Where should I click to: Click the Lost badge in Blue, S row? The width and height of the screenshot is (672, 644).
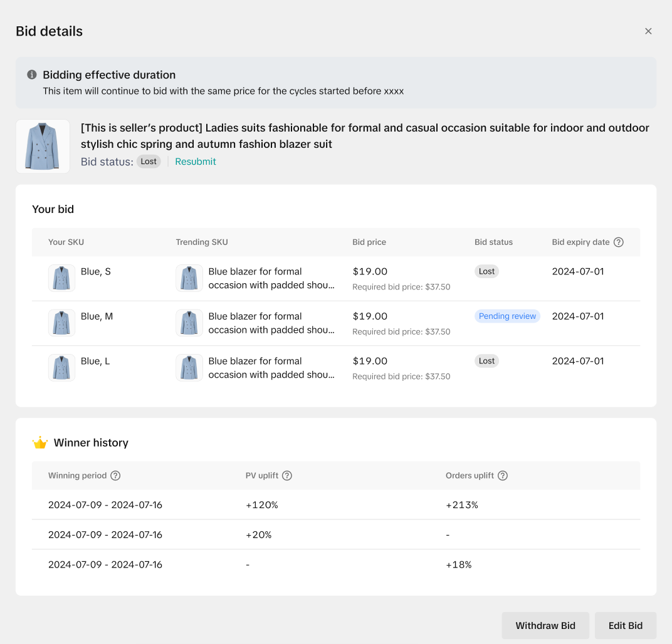(x=486, y=271)
